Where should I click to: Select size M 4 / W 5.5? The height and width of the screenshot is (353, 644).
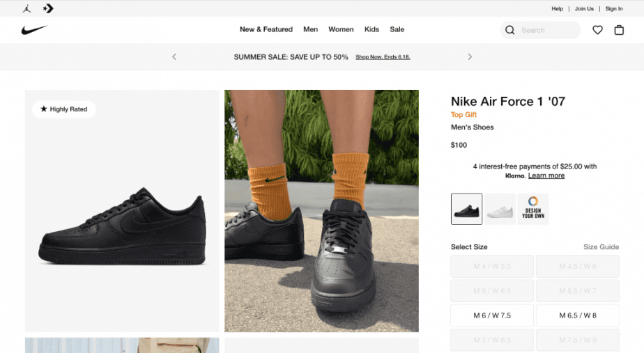point(492,267)
